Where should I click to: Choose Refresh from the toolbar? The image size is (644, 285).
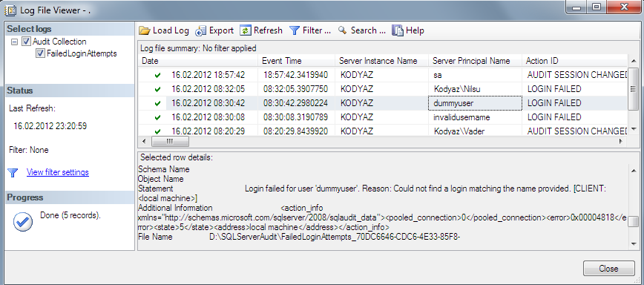(261, 30)
